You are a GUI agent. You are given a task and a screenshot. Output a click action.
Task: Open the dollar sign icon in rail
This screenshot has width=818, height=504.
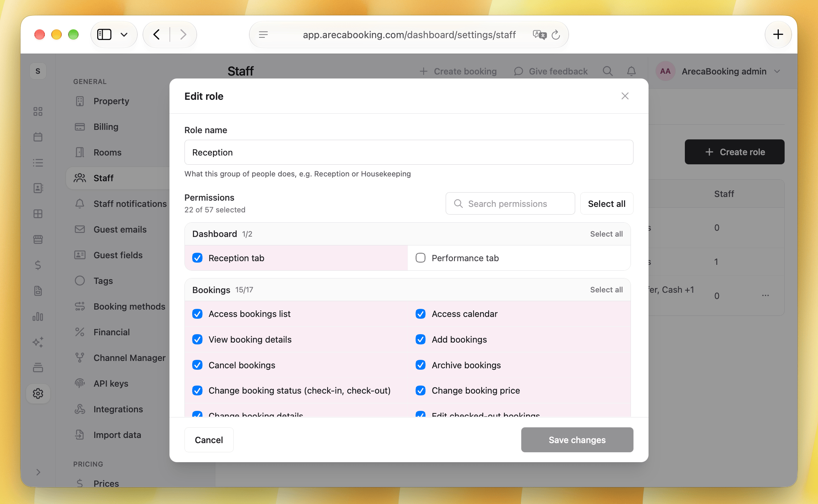(x=38, y=265)
